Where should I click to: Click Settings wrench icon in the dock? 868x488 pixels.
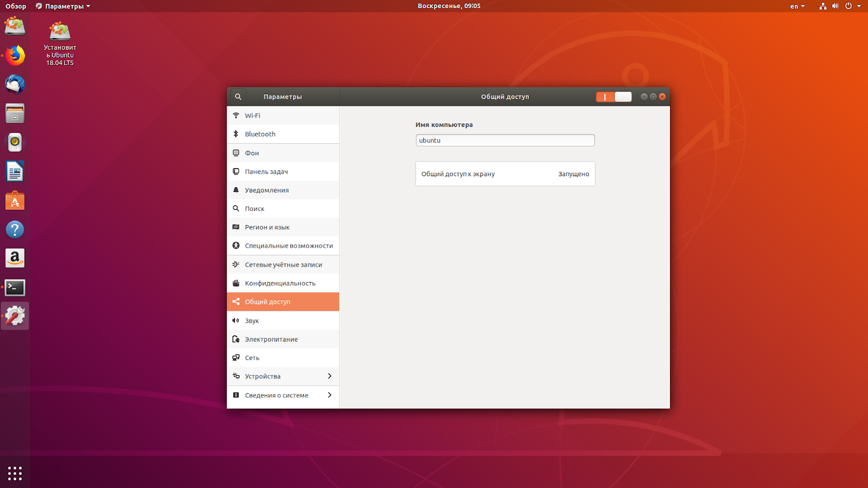pyautogui.click(x=15, y=316)
